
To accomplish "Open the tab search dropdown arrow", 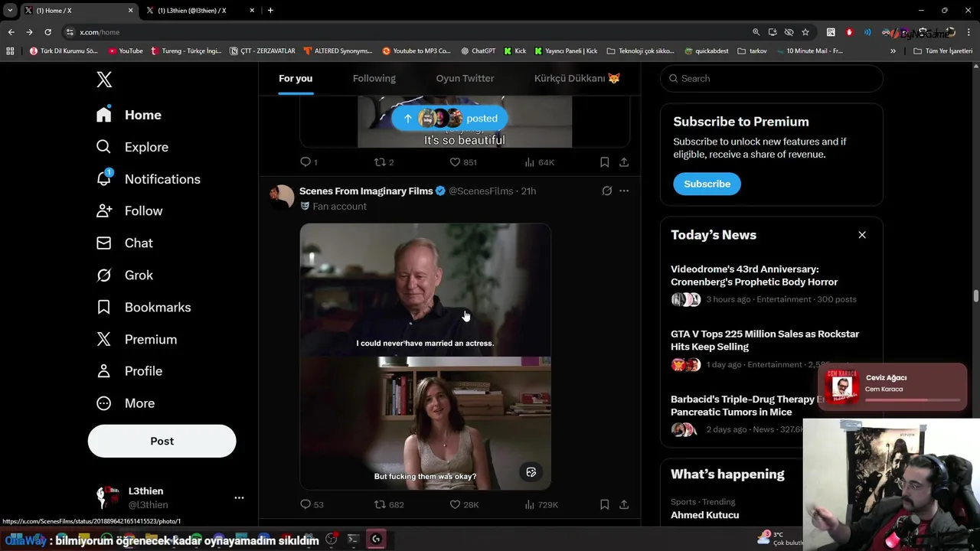I will (x=10, y=11).
